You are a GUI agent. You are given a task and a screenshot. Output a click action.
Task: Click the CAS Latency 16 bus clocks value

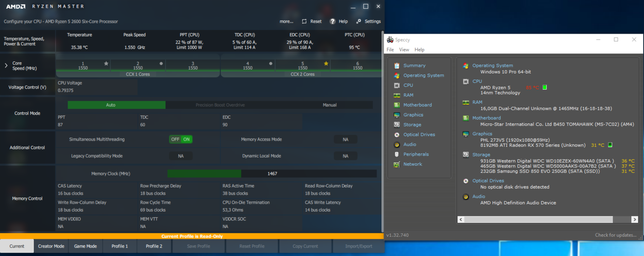pyautogui.click(x=70, y=193)
